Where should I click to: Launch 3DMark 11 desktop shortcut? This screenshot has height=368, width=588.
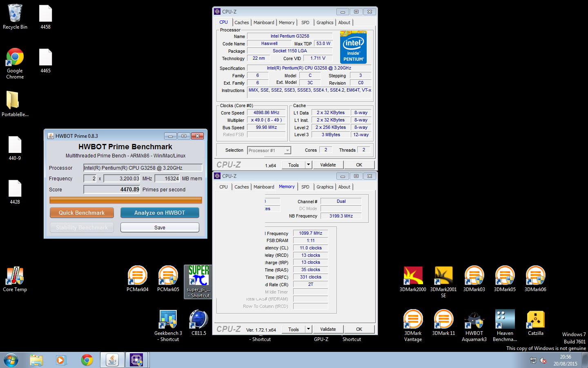[443, 323]
